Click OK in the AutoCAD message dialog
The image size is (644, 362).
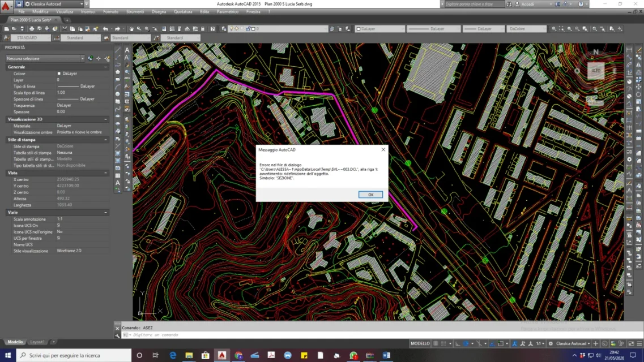point(370,195)
